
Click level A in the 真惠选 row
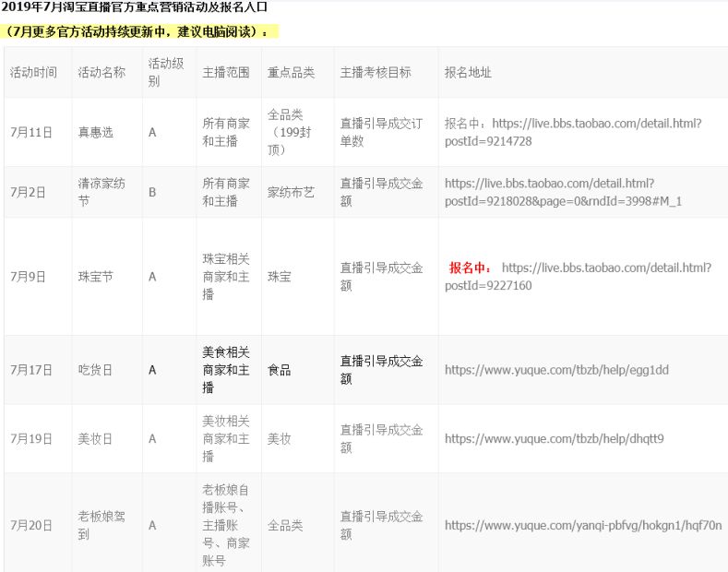(x=152, y=132)
